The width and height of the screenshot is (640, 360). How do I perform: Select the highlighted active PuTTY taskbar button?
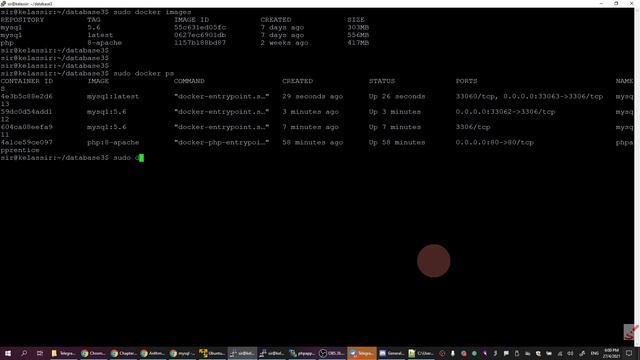pyautogui.click(x=242, y=353)
